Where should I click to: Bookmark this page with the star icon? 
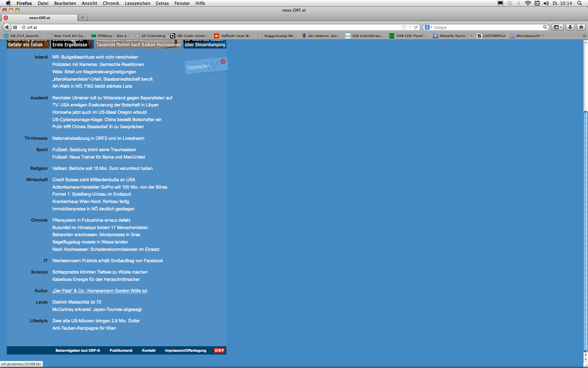coord(404,27)
